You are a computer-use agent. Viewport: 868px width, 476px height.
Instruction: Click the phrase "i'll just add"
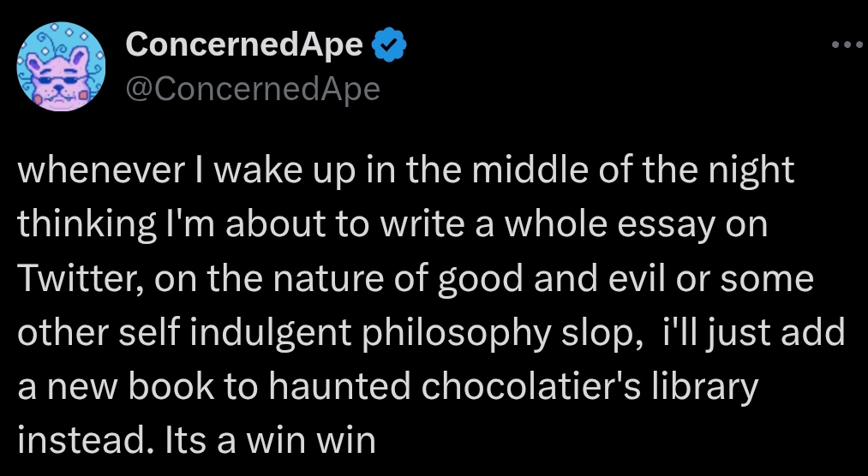[754, 332]
